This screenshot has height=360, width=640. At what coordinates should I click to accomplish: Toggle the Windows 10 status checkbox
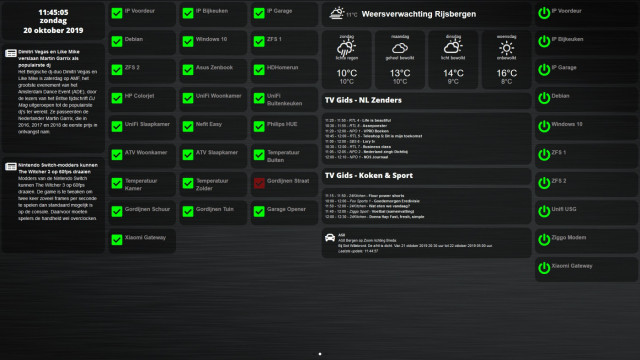click(188, 41)
